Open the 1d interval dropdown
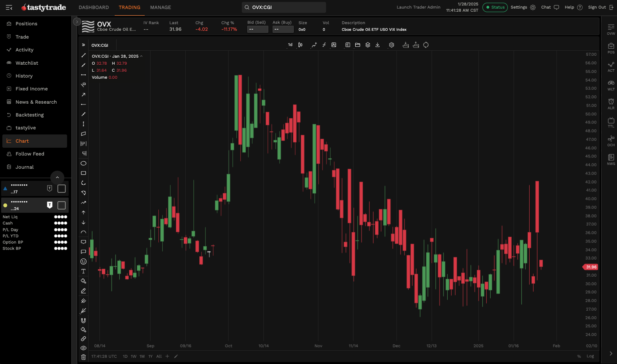This screenshot has width=617, height=364. (x=290, y=45)
